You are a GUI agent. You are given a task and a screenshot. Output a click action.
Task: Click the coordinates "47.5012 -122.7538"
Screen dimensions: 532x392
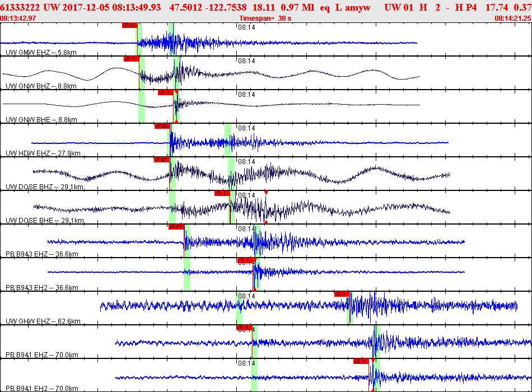208,7
